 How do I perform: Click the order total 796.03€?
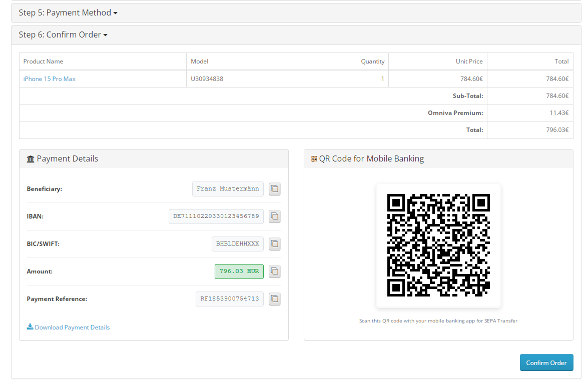(x=557, y=130)
